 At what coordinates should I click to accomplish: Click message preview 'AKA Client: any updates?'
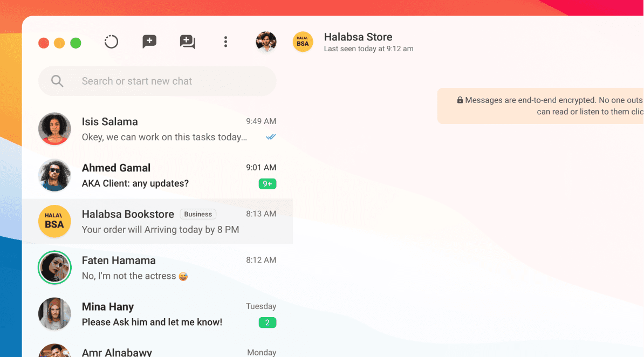pos(135,183)
